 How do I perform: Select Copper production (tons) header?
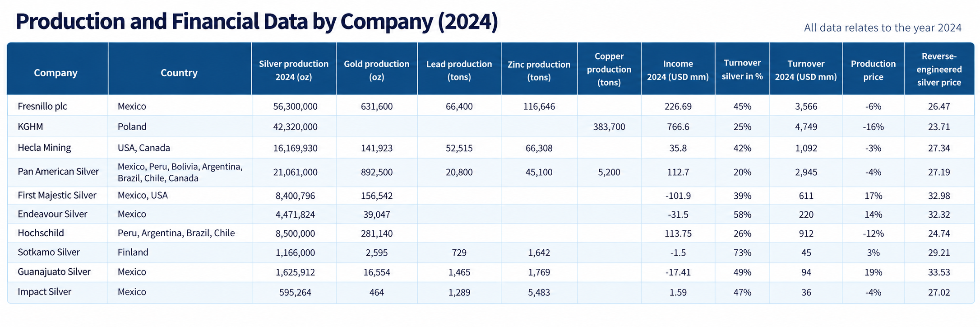[609, 69]
